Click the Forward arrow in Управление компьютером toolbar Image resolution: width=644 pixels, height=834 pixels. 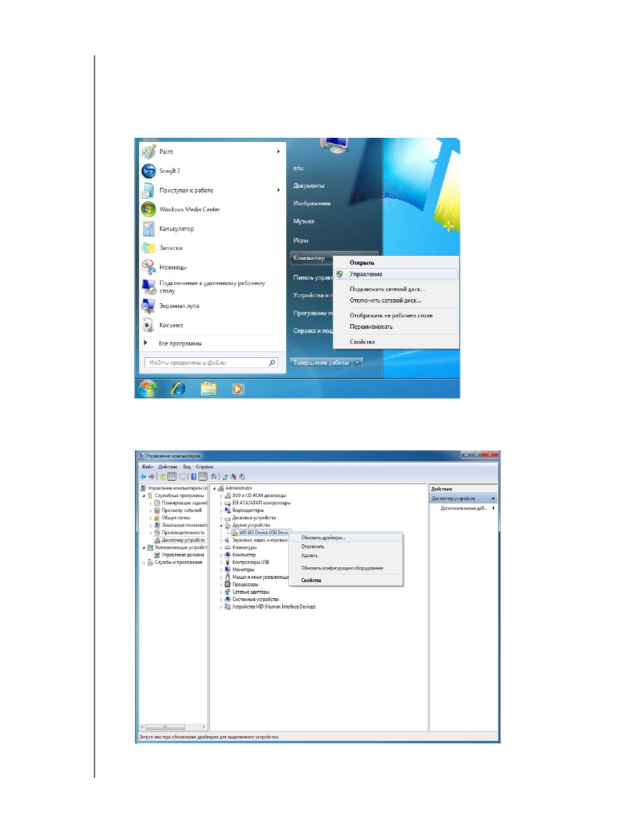[x=152, y=477]
